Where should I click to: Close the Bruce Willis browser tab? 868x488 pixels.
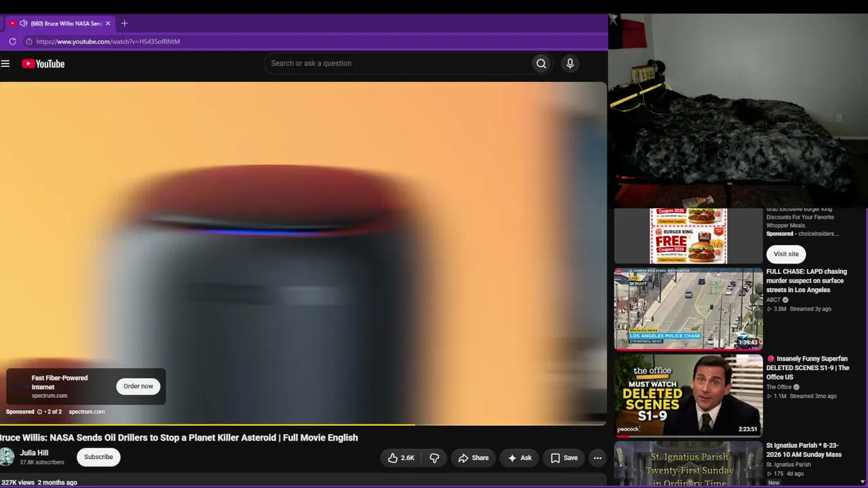click(x=108, y=23)
